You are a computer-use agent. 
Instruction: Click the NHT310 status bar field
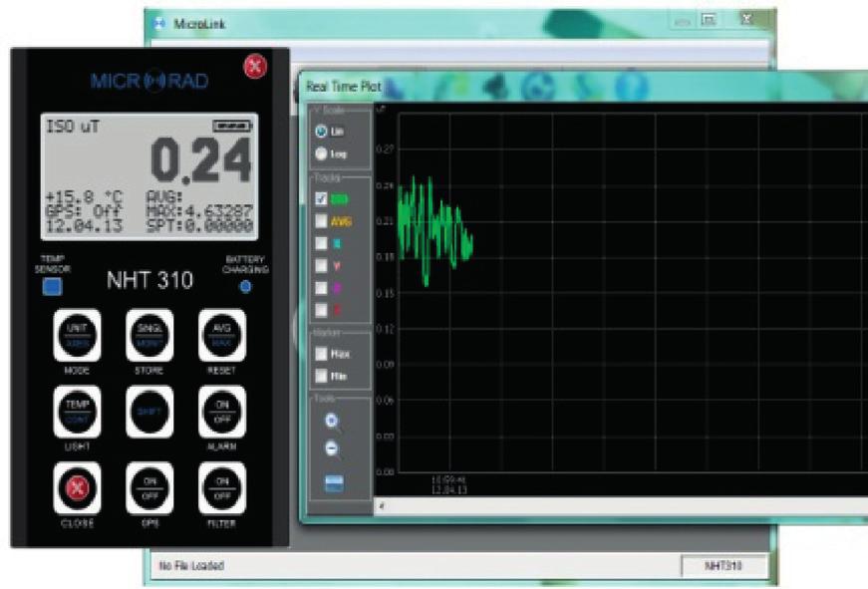pos(724,566)
